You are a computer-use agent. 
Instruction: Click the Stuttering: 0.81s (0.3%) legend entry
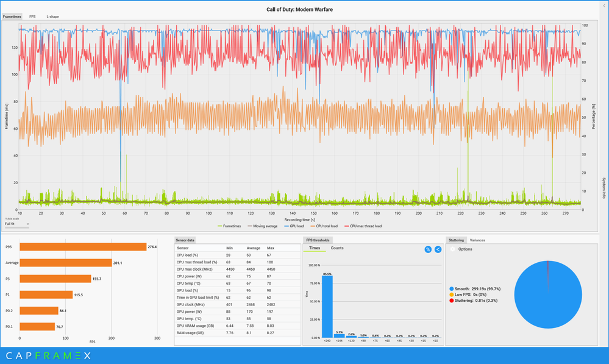[473, 301]
